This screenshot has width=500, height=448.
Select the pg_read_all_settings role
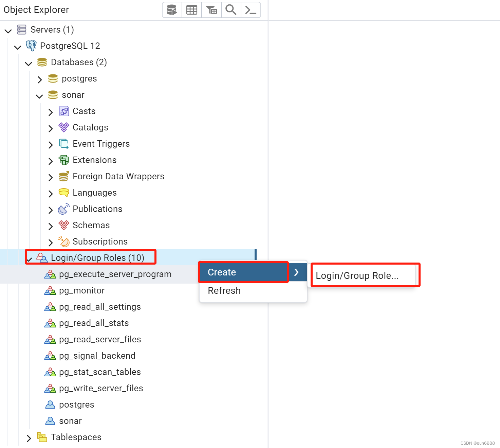100,307
